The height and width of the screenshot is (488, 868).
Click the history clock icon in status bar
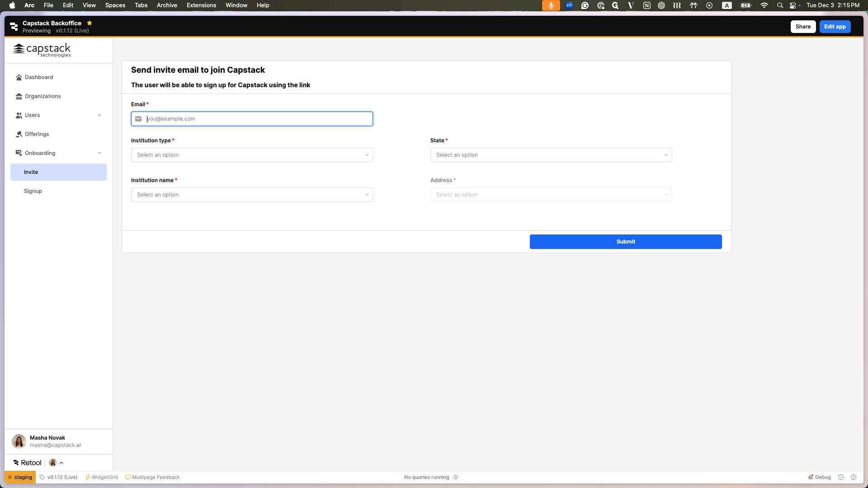[841, 477]
